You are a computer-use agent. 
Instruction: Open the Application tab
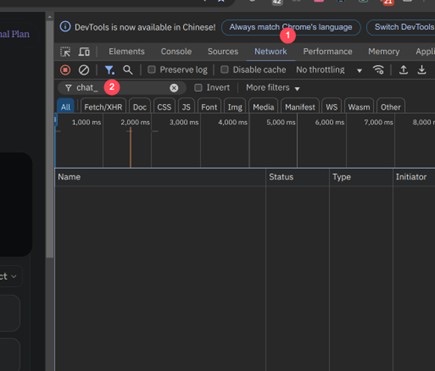(425, 52)
